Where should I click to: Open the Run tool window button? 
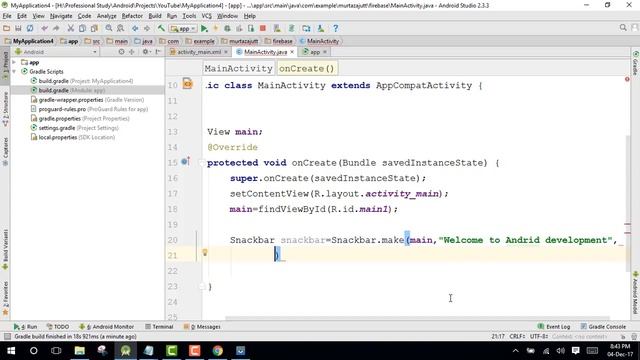pyautogui.click(x=25, y=327)
